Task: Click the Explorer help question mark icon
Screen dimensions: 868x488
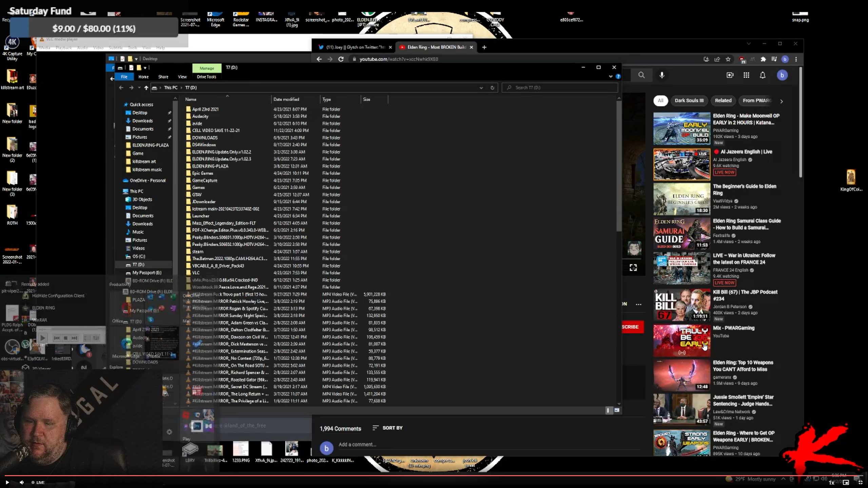Action: coord(618,77)
